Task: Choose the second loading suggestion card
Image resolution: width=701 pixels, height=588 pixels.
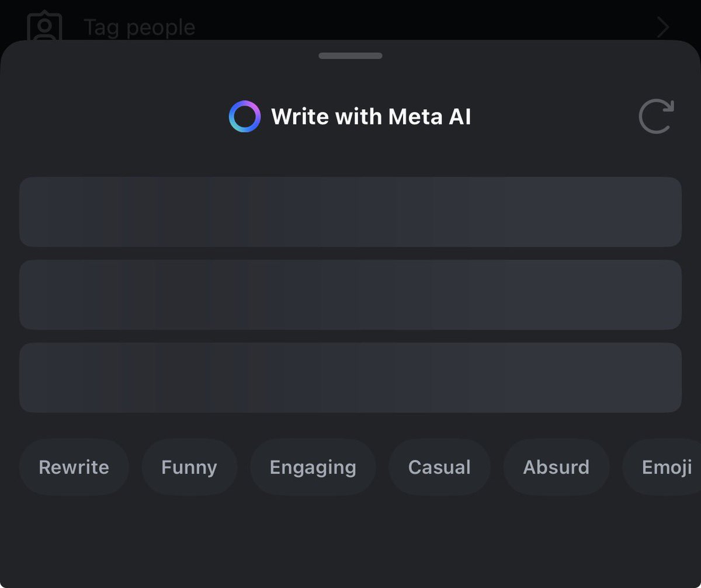Action: point(350,295)
